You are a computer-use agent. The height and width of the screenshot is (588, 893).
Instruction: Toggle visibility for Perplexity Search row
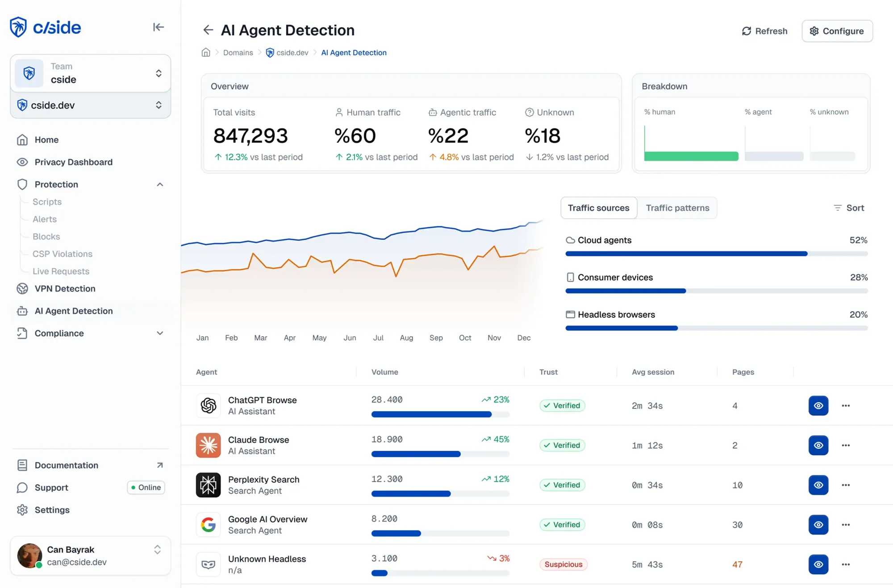tap(818, 485)
